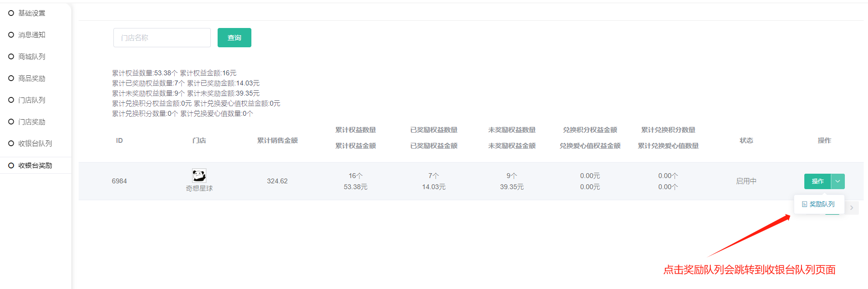868x289 pixels.
Task: Click the 9个 unrewarded quantity cell
Action: point(512,176)
